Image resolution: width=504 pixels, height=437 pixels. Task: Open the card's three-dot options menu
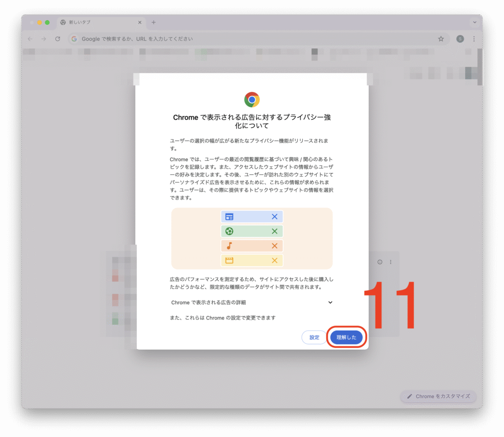390,262
